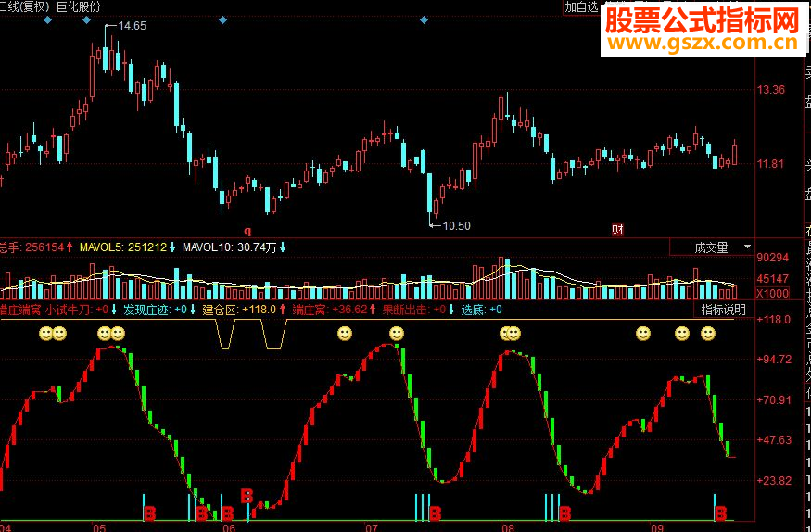This screenshot has height=532, width=811.
Task: Click the 加自选 button
Action: (x=581, y=7)
